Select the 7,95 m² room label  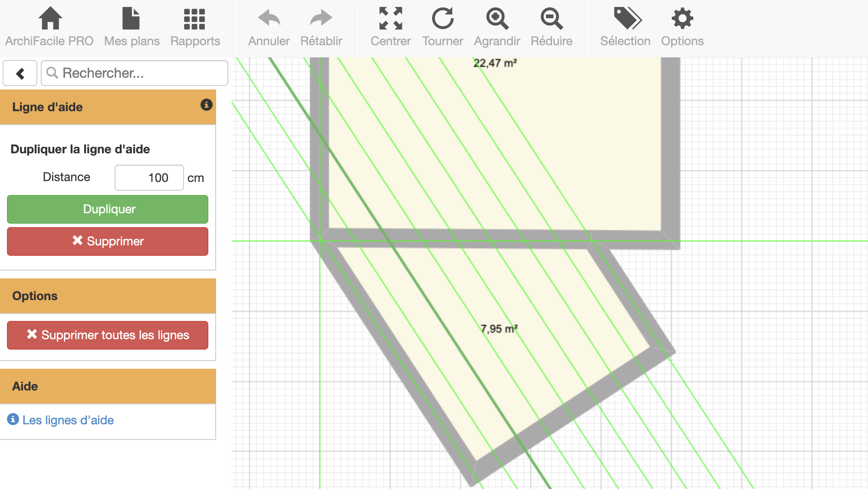coord(498,329)
